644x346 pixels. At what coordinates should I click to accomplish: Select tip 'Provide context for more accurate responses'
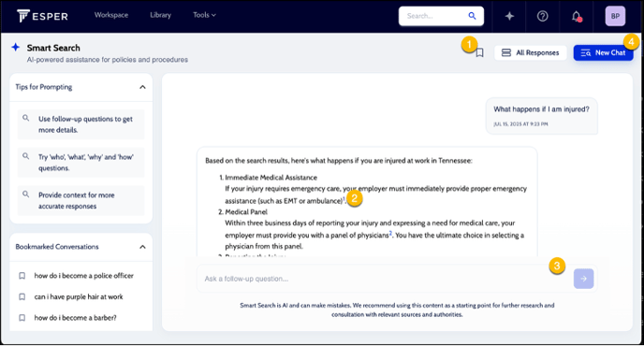click(x=80, y=201)
